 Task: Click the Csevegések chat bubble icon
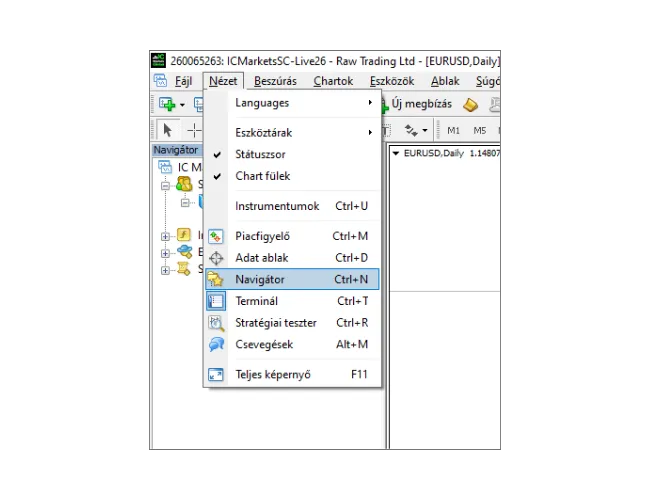pos(216,344)
